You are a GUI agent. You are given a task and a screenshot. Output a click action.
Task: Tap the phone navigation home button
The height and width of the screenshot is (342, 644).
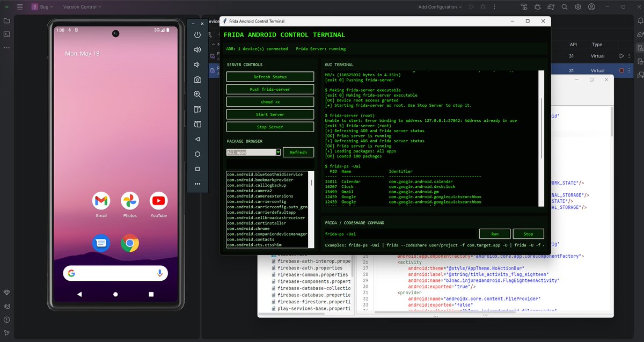(115, 294)
